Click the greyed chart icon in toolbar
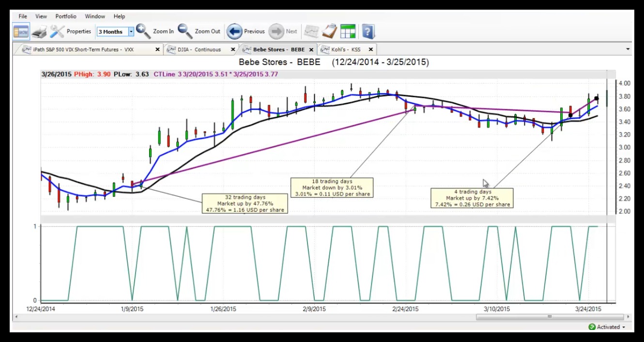Image resolution: width=644 pixels, height=342 pixels. 311,31
